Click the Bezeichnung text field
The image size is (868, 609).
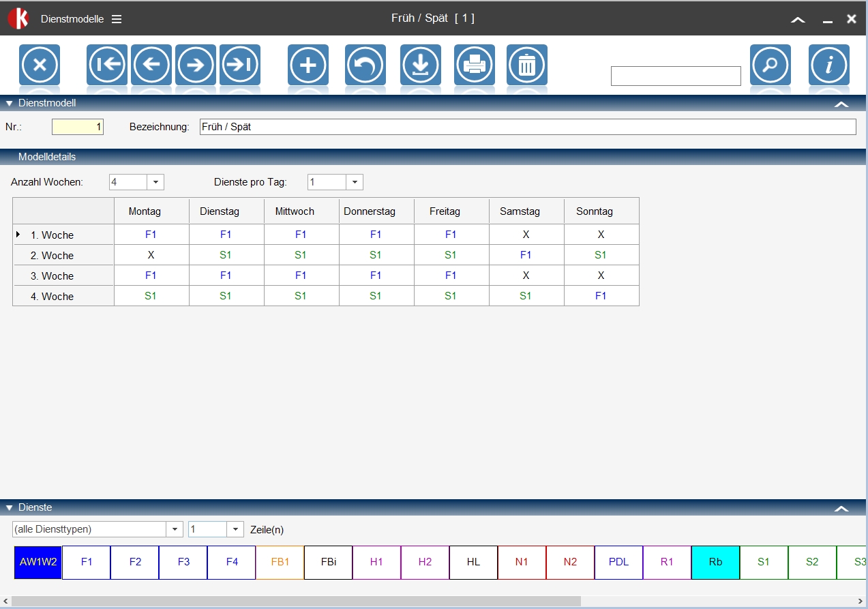coord(527,127)
